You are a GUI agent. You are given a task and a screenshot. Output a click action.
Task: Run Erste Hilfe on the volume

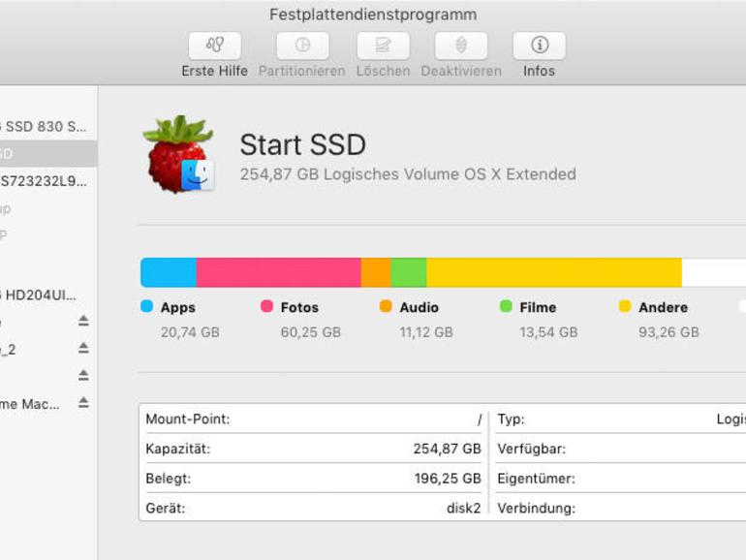click(x=214, y=46)
